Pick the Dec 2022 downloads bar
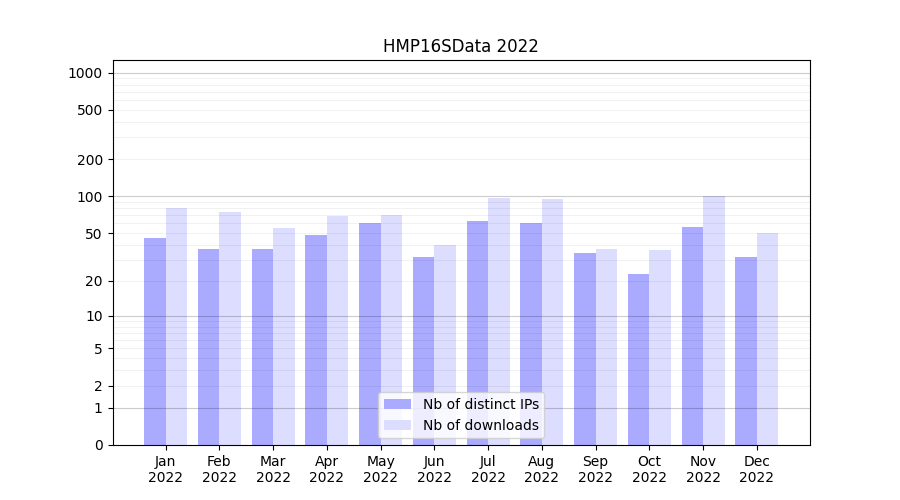 (768, 338)
